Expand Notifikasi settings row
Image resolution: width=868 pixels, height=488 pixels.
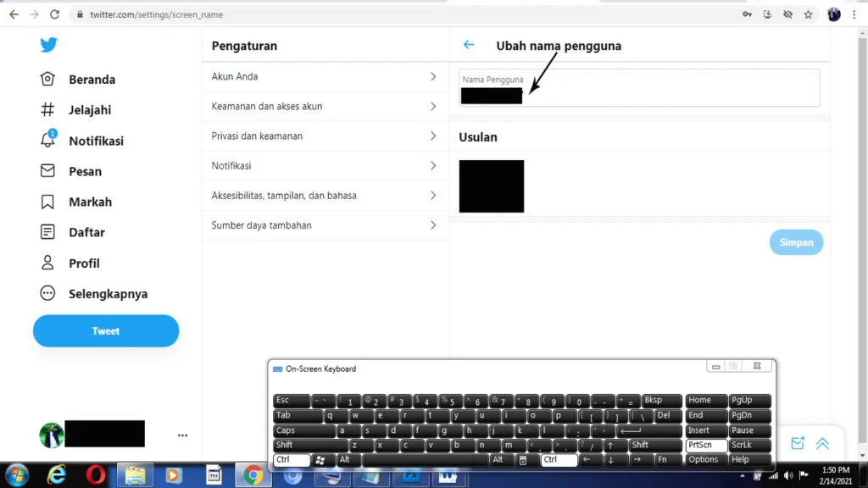[x=325, y=166]
